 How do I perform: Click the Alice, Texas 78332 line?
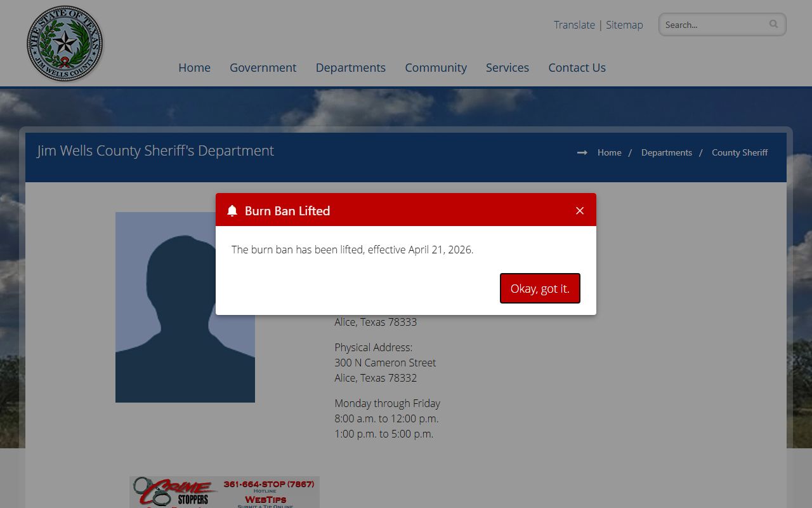tap(376, 378)
